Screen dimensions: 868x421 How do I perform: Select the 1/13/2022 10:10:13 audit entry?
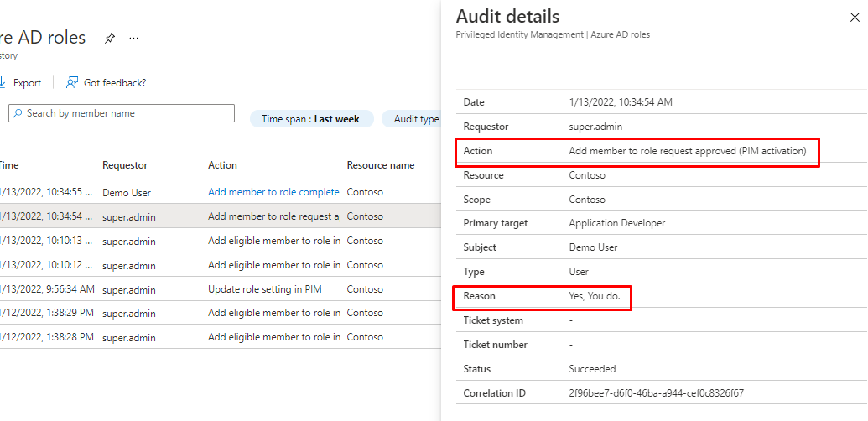pyautogui.click(x=46, y=241)
